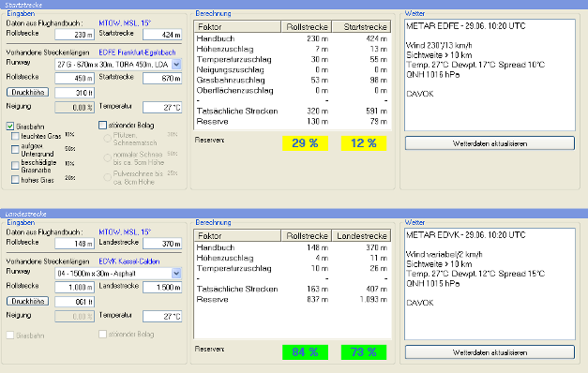Open the Runway 04 Asphalt dropdown arrow

pos(176,274)
